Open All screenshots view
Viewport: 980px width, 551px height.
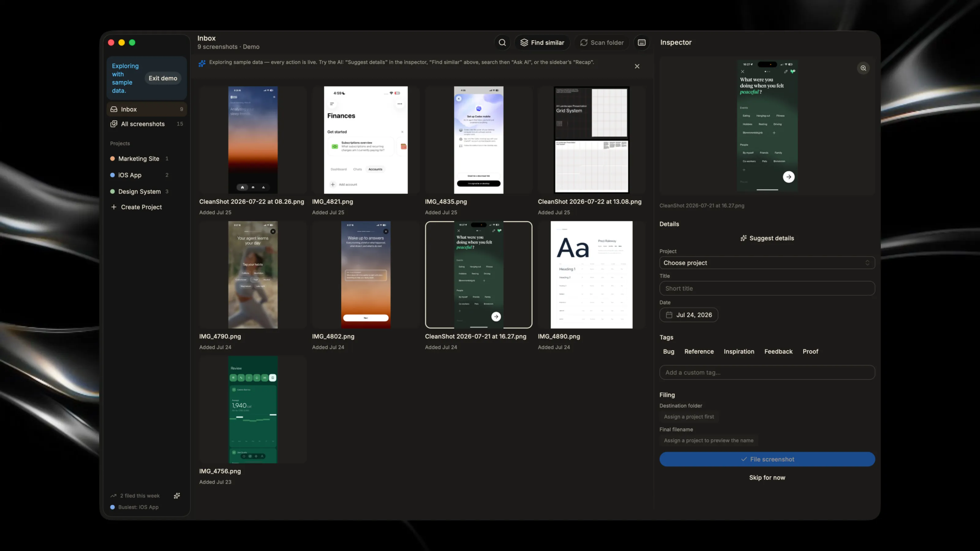[147, 124]
